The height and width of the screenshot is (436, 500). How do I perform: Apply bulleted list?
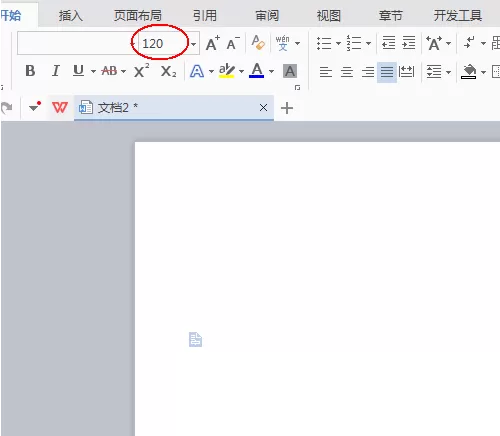pyautogui.click(x=324, y=43)
